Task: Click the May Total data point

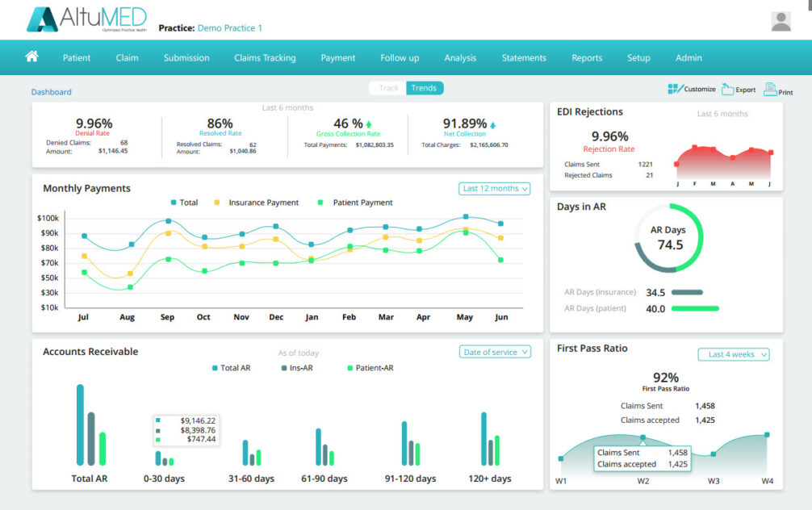Action: pos(466,216)
